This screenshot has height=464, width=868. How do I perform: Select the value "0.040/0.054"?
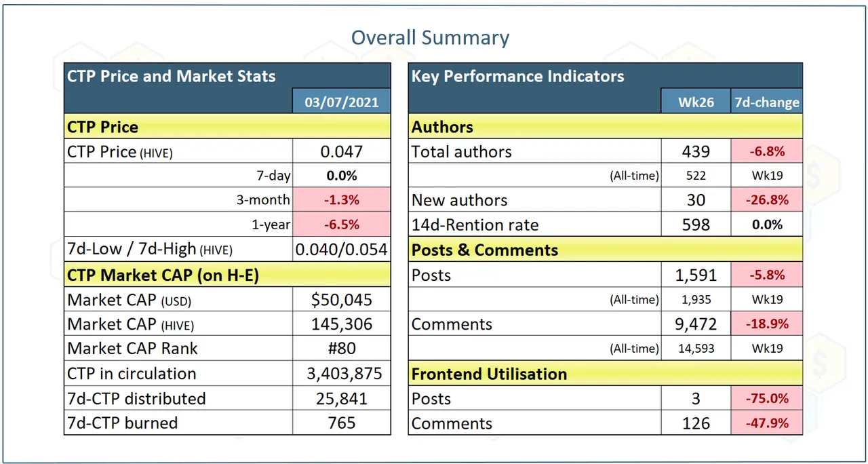(342, 249)
